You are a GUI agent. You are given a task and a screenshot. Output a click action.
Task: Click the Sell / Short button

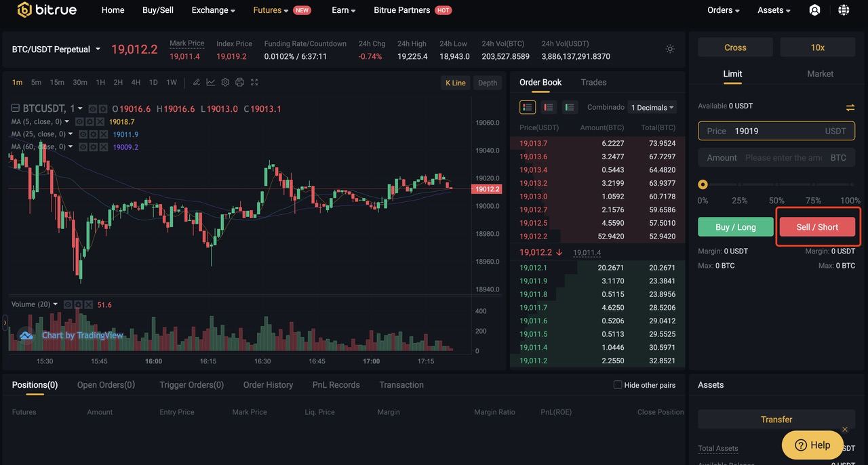tap(817, 227)
